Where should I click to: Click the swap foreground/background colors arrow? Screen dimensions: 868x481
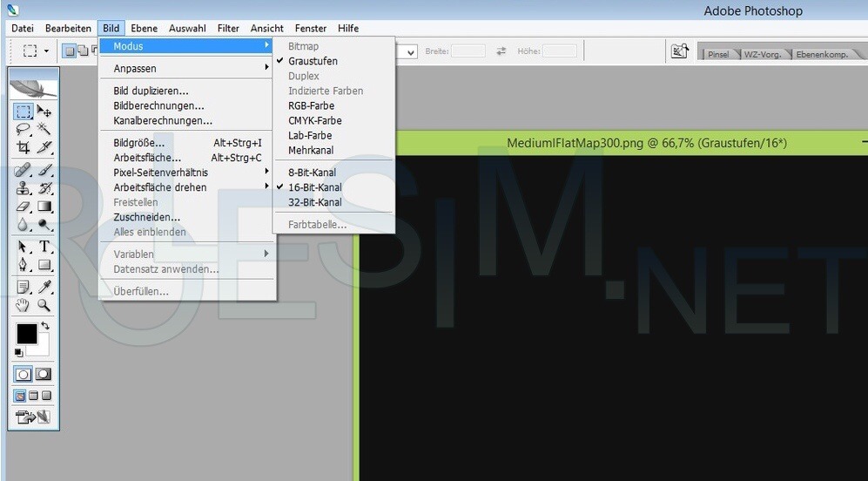pos(44,327)
